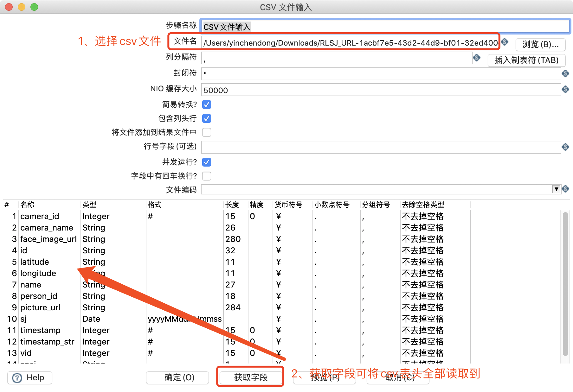Open variable selector beside the 列分隔符 field
Image resolution: width=573 pixels, height=392 pixels.
coord(477,58)
